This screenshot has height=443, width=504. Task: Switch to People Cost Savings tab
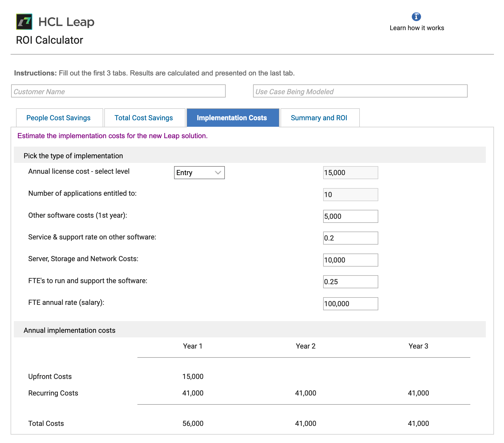point(59,118)
